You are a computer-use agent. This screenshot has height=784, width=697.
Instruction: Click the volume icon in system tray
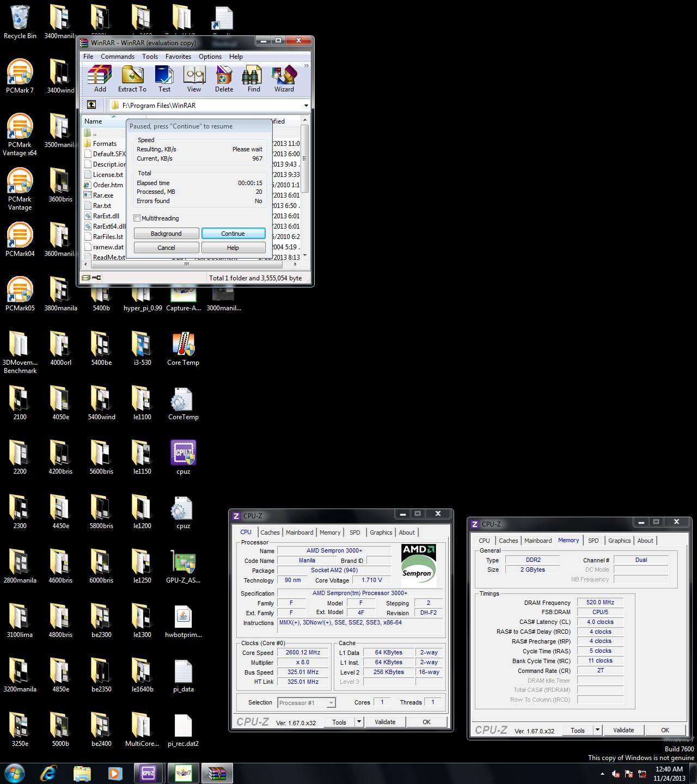pyautogui.click(x=616, y=774)
